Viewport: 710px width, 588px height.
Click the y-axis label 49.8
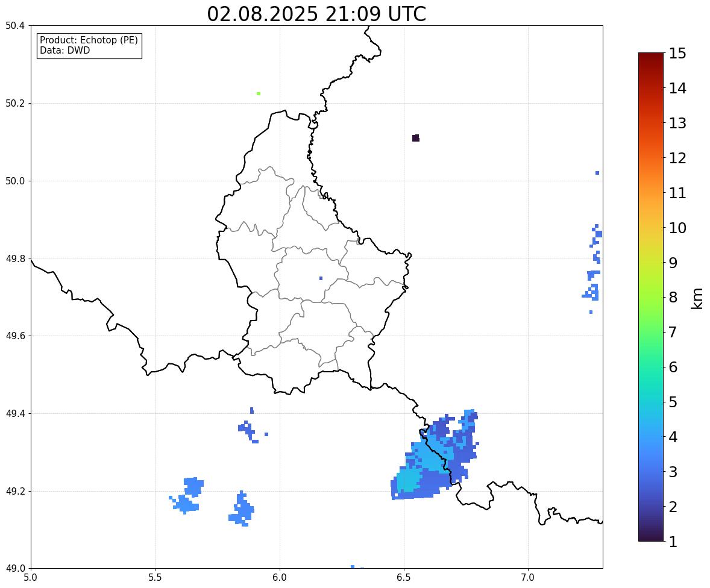click(15, 258)
